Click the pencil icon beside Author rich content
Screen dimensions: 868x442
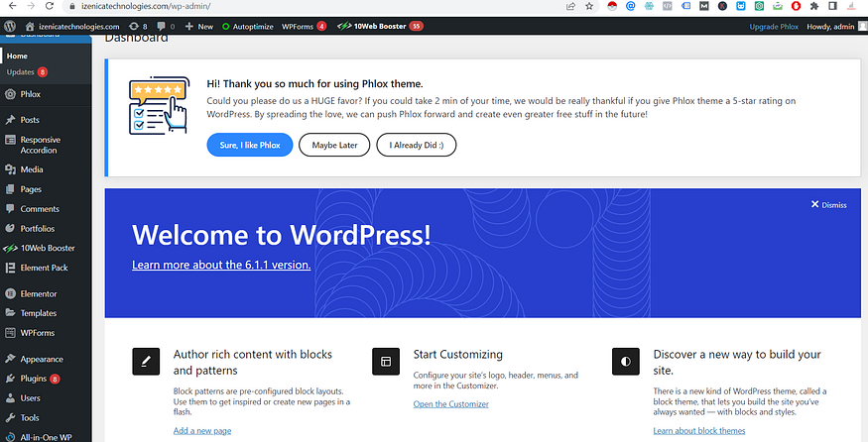pos(146,362)
